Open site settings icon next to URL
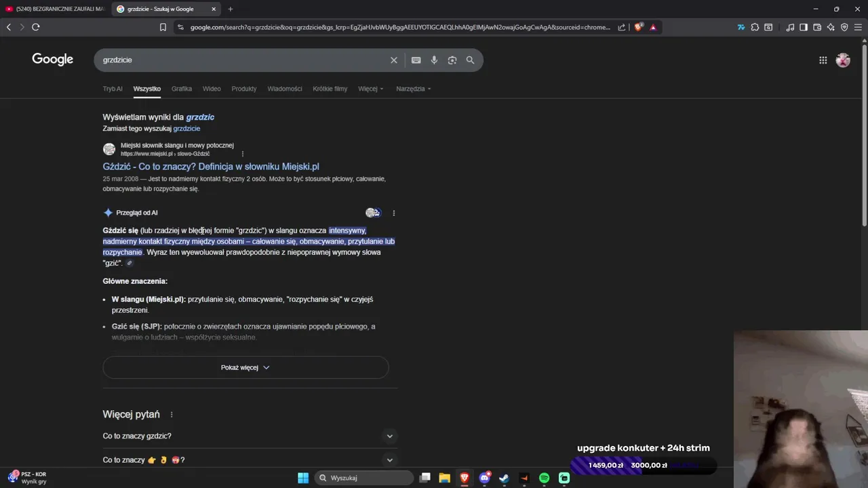The image size is (868, 488). [180, 27]
